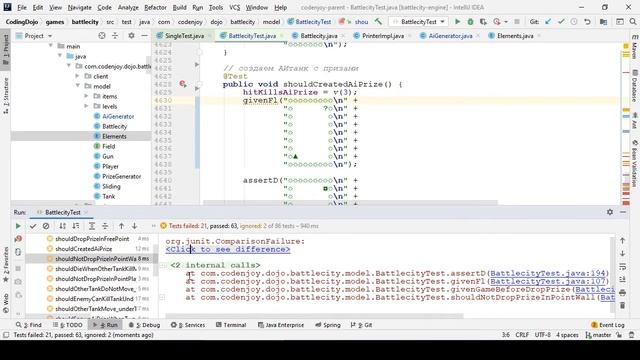Expand the levels package node
This screenshot has width=640, height=360.
(x=86, y=106)
